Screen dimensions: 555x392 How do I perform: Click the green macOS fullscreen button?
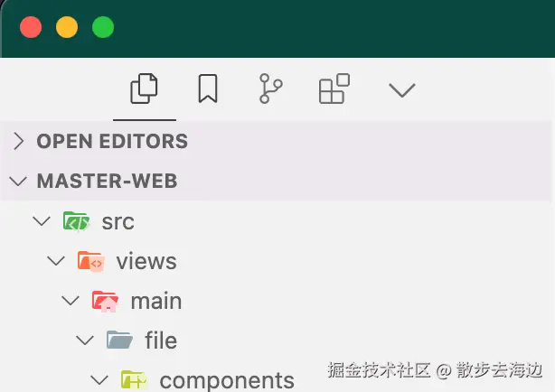pos(103,27)
